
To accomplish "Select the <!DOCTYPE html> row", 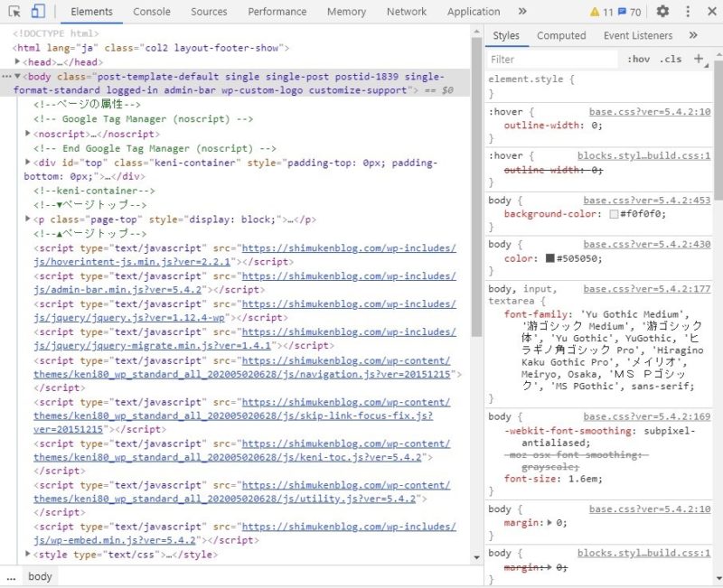I will pyautogui.click(x=56, y=33).
